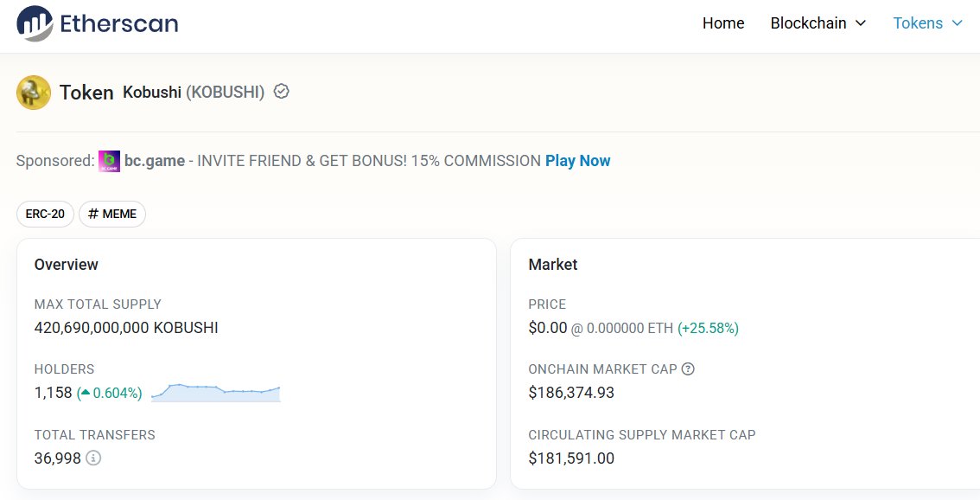Click the Etherscan brand name text
Viewport: 980px width, 500px height.
tap(118, 23)
